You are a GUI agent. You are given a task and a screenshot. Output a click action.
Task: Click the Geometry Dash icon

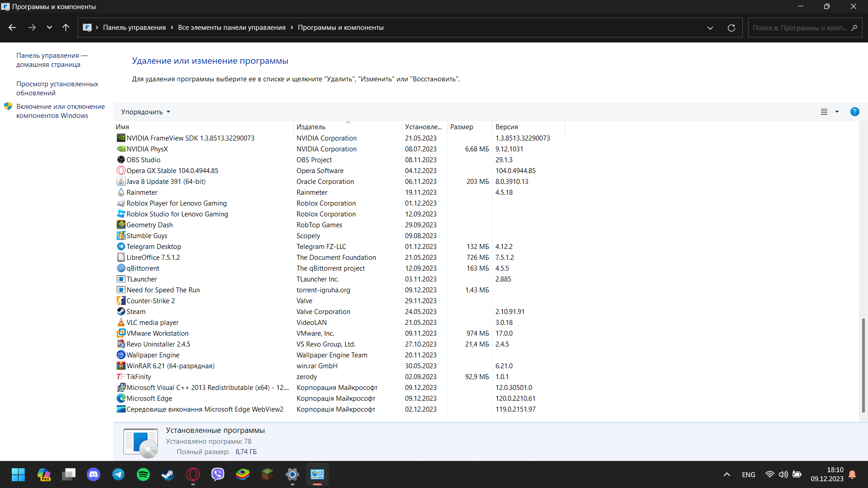[121, 225]
